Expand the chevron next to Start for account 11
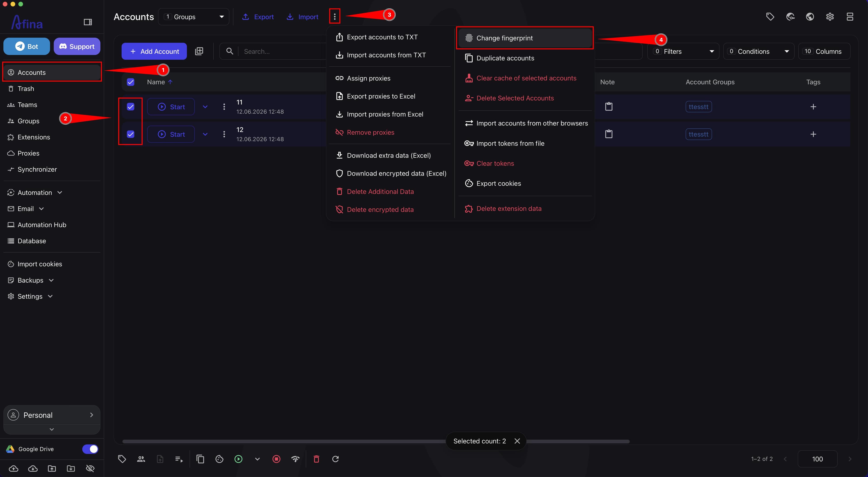This screenshot has width=868, height=477. 205,106
